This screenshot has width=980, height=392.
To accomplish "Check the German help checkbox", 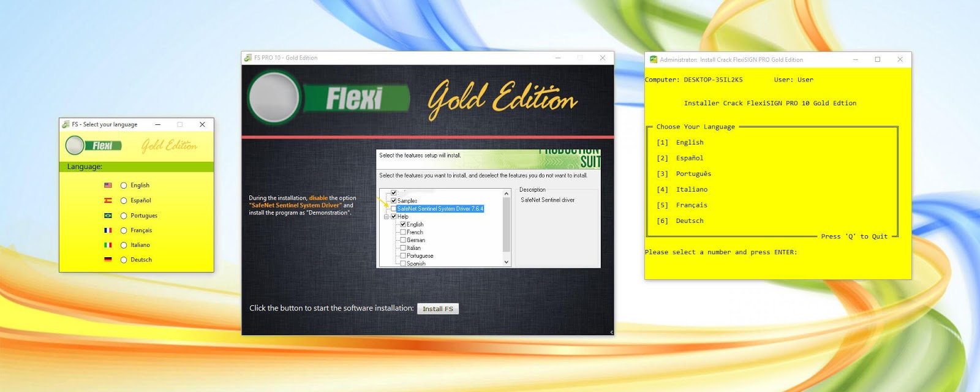I will point(403,240).
